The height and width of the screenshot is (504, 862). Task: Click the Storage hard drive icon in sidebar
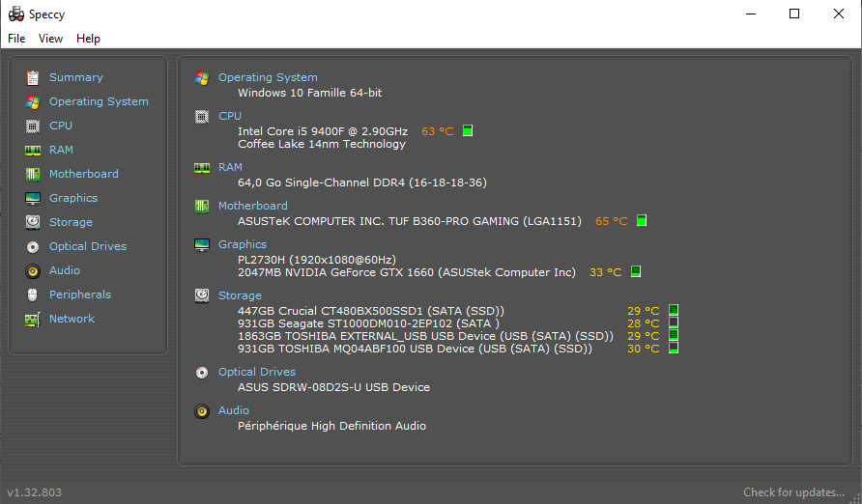pyautogui.click(x=33, y=222)
